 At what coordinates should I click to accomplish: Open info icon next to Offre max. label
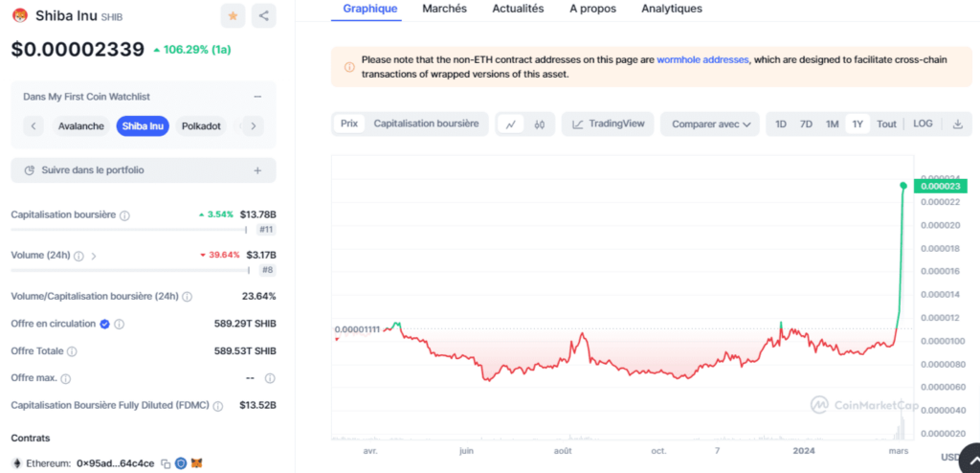click(x=66, y=378)
